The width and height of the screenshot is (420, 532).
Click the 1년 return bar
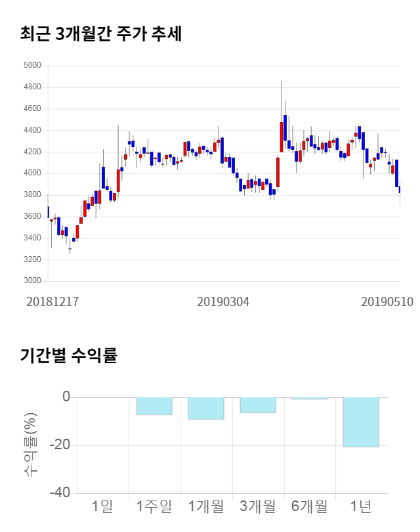pyautogui.click(x=362, y=422)
